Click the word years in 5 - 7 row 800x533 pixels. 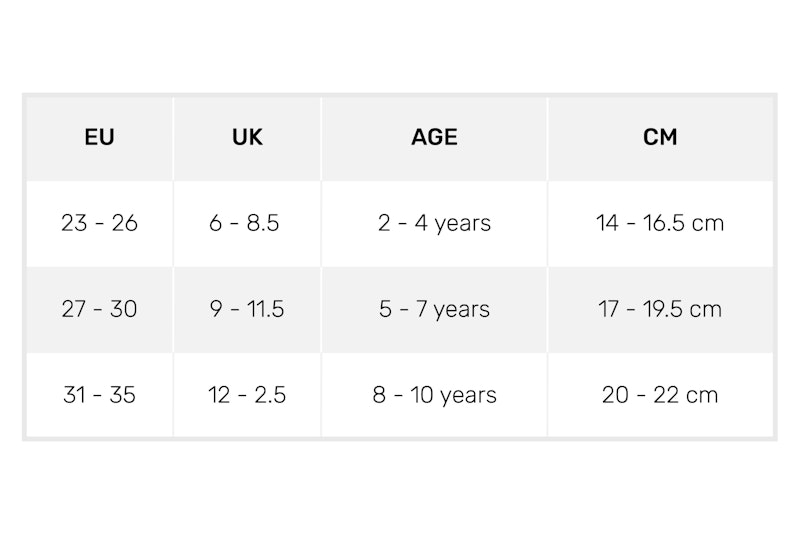[462, 310]
